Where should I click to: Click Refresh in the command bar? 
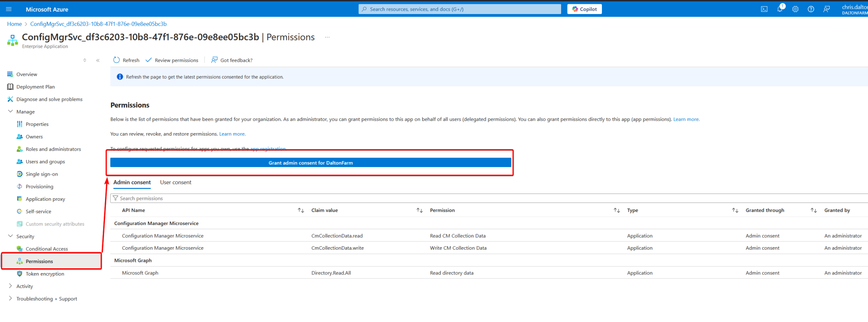126,60
